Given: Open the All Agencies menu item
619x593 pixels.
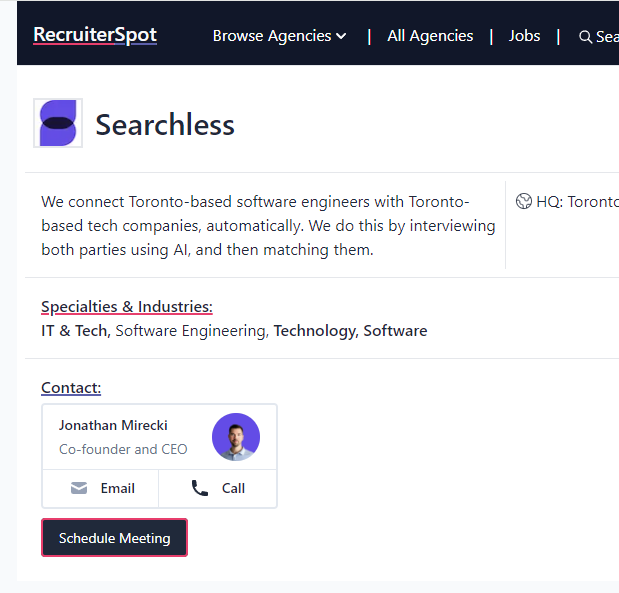Looking at the screenshot, I should coord(430,36).
